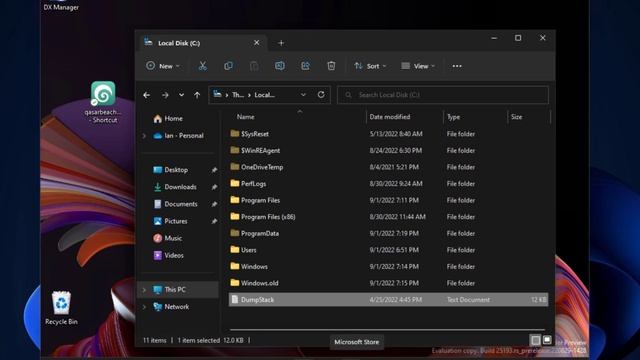Click the Search Local Disk (C:) field
Screen dimensions: 640x360
click(x=443, y=95)
